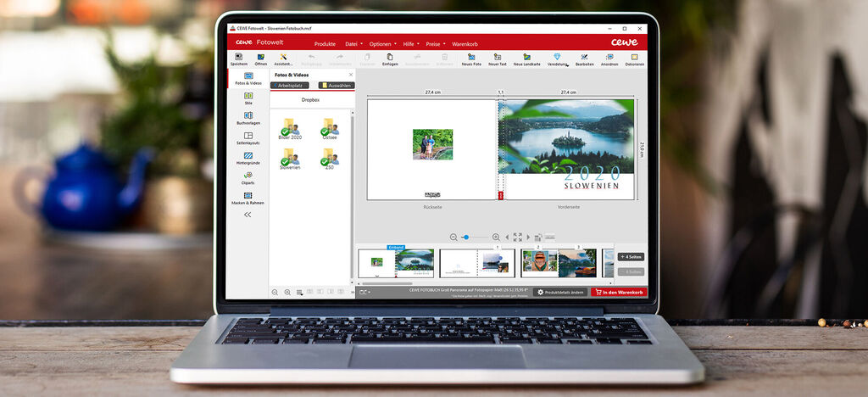Go back to Arbeitsplatz

pyautogui.click(x=290, y=86)
